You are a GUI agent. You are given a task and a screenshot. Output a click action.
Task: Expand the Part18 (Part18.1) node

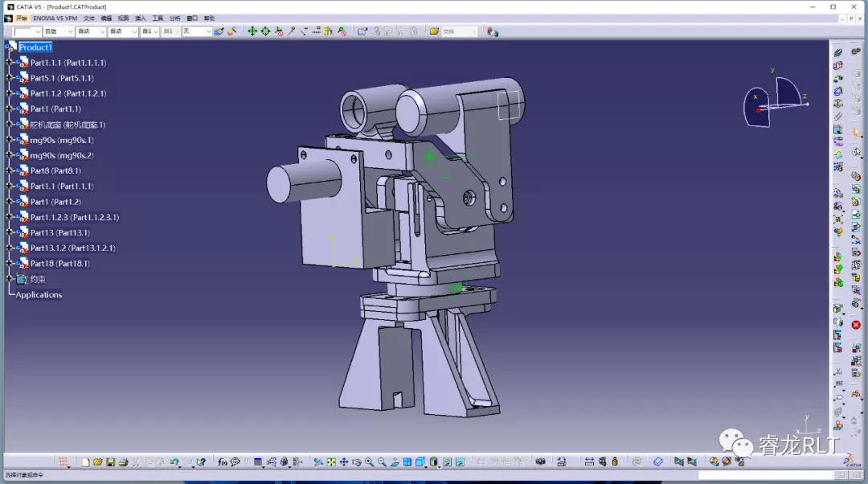point(9,264)
